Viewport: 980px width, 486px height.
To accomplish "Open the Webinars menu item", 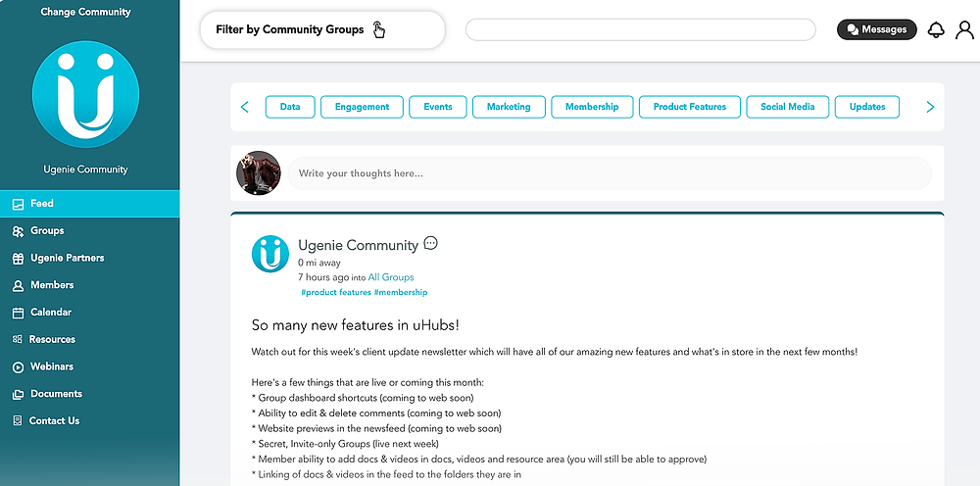I will pyautogui.click(x=89, y=366).
